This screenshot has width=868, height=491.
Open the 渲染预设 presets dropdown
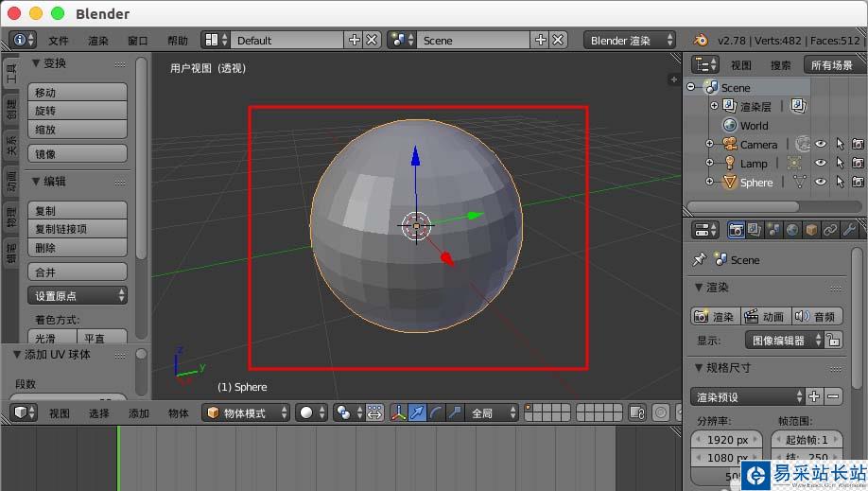pyautogui.click(x=747, y=396)
